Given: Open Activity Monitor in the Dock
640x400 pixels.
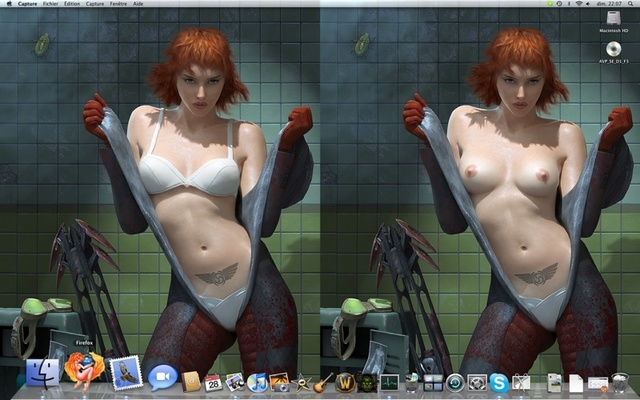Looking at the screenshot, I should click(389, 382).
